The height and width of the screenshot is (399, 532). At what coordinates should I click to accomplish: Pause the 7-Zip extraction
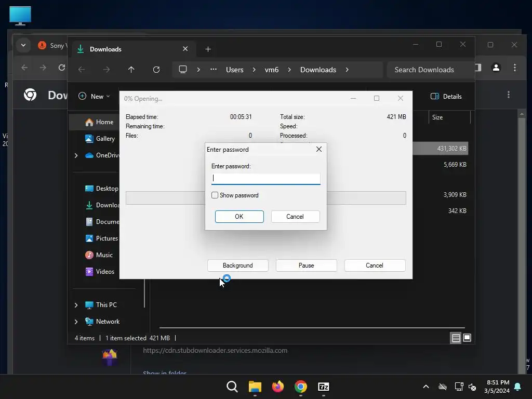pos(307,265)
